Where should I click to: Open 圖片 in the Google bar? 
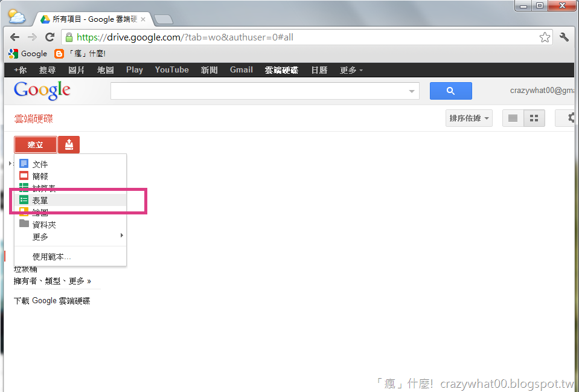pos(77,70)
